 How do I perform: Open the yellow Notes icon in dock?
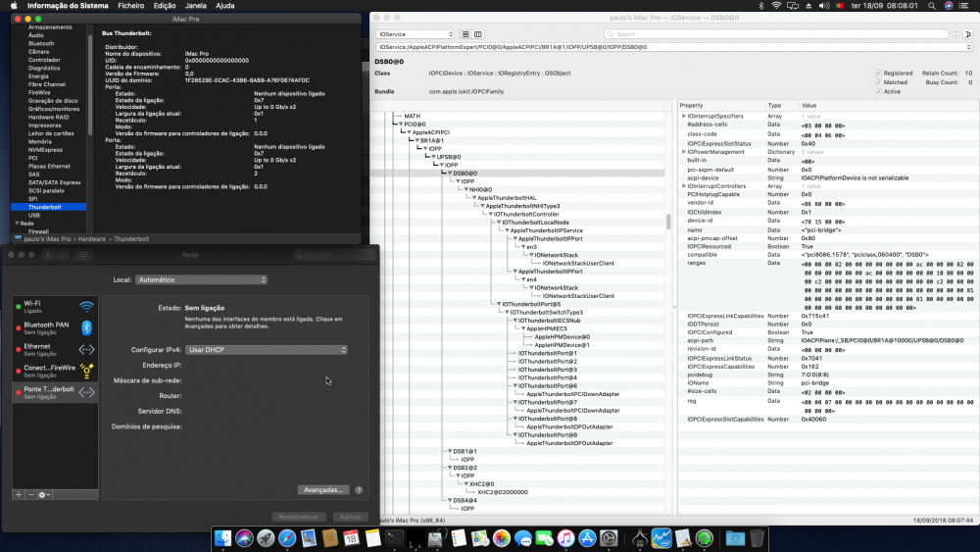373,538
